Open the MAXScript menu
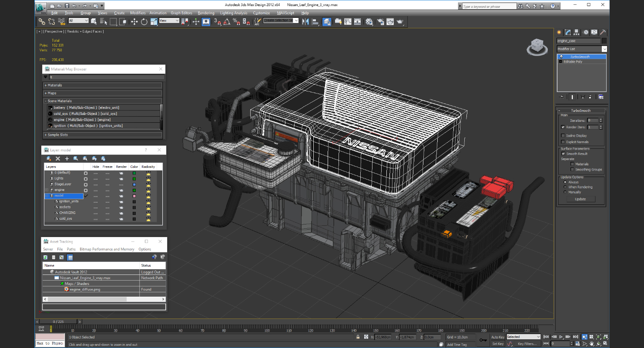The height and width of the screenshot is (348, 644). [x=286, y=13]
